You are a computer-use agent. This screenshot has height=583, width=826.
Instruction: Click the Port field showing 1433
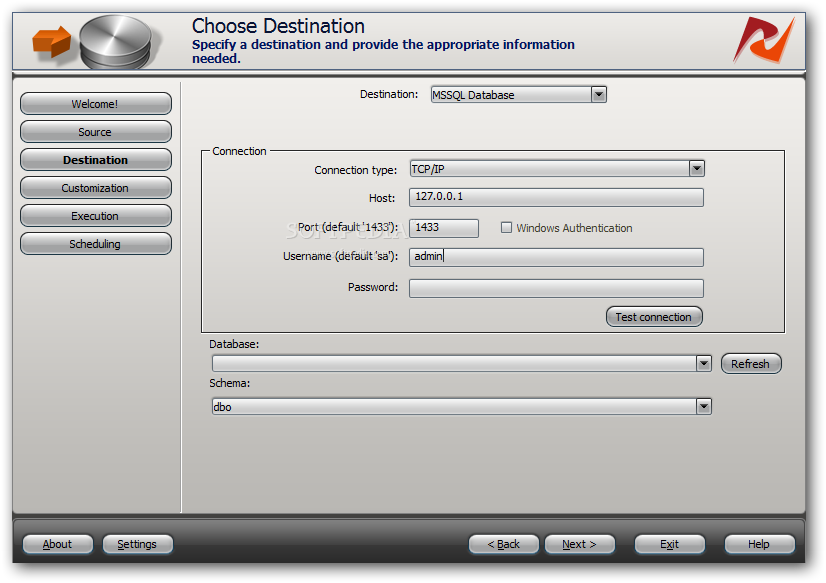444,228
